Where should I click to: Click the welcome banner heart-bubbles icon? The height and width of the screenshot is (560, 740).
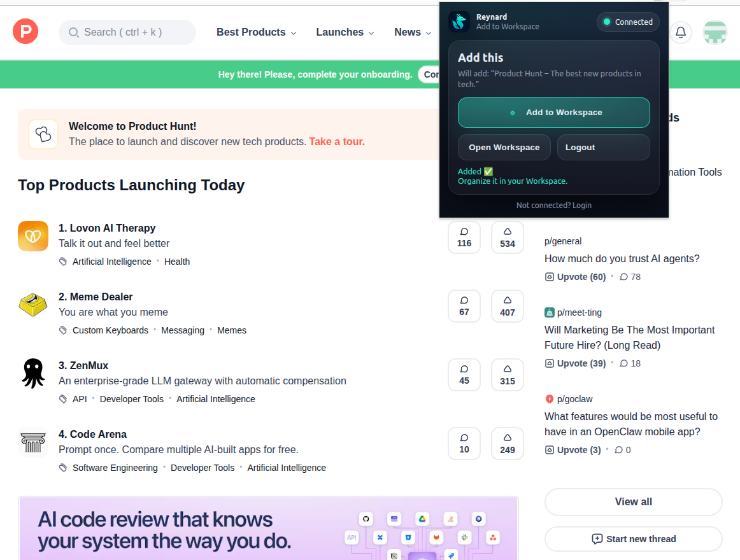click(43, 134)
